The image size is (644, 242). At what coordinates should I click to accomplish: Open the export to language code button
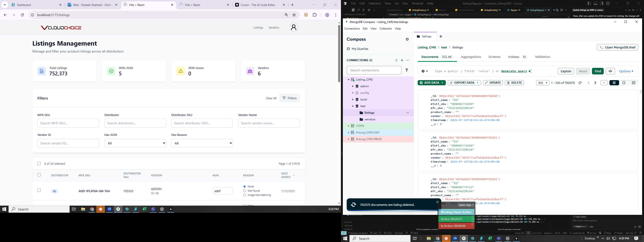click(610, 71)
